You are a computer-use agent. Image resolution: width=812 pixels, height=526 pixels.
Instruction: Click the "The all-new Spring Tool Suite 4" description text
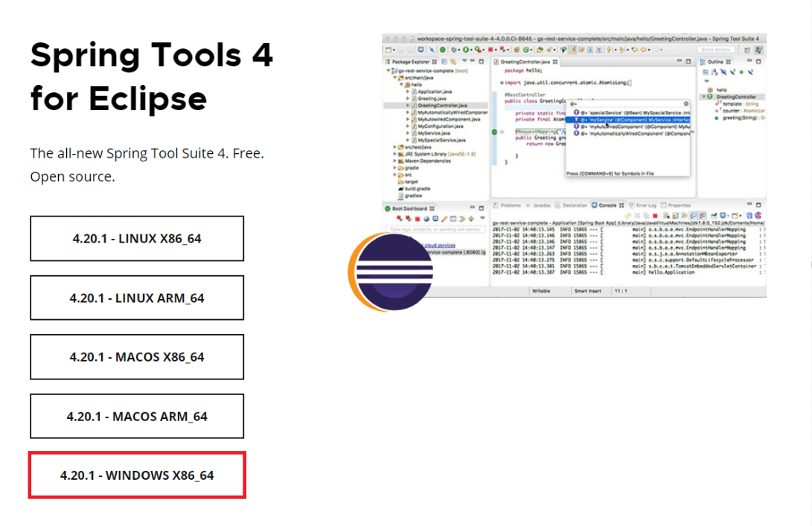[147, 164]
